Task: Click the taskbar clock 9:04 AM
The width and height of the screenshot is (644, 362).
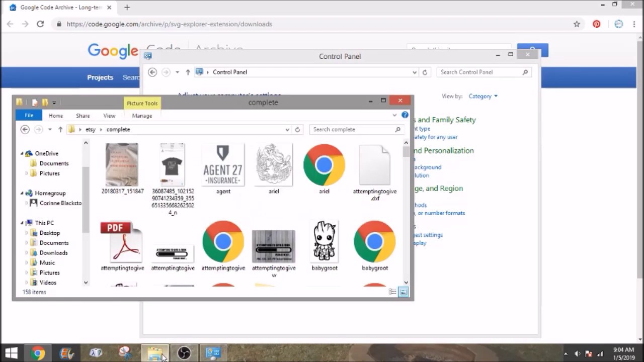Action: pyautogui.click(x=624, y=350)
